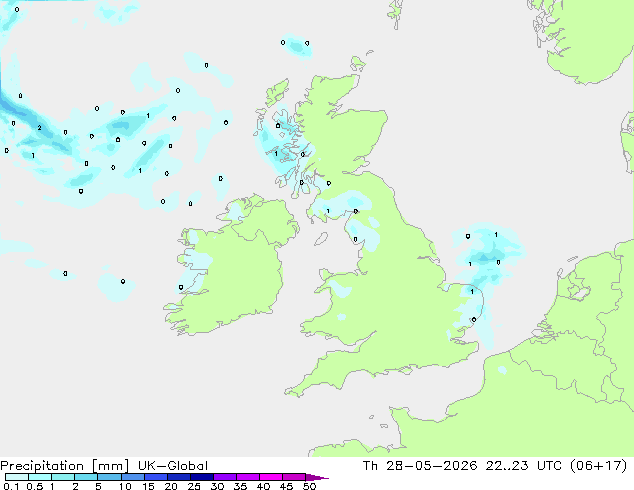
Task: Select the 5–10 mm blue legend swatch
Action: (109, 477)
